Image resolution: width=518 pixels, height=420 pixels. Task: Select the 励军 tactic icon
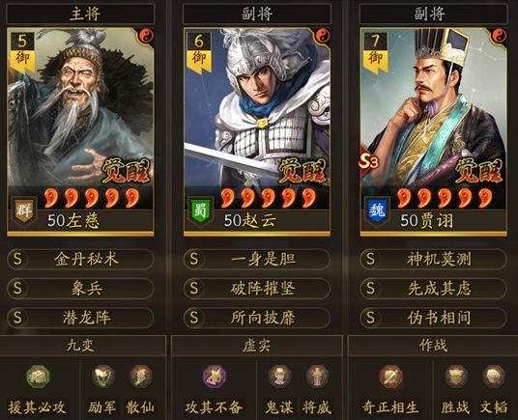coord(102,377)
